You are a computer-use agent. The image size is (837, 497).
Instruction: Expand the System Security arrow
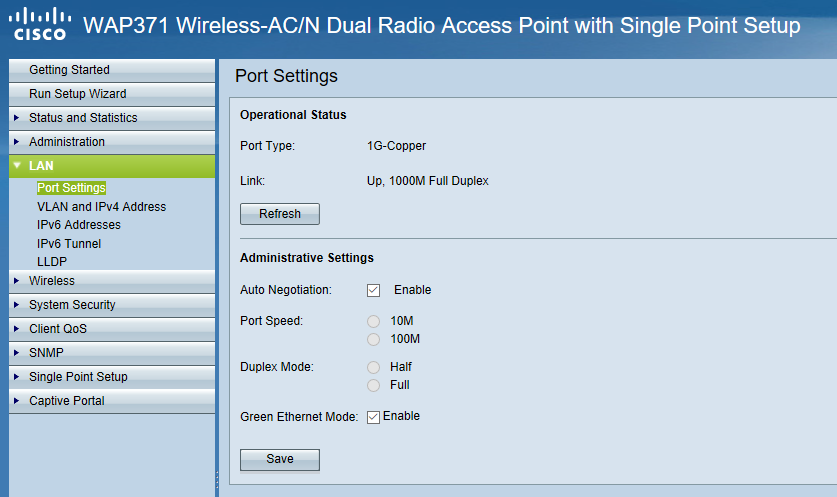click(17, 304)
